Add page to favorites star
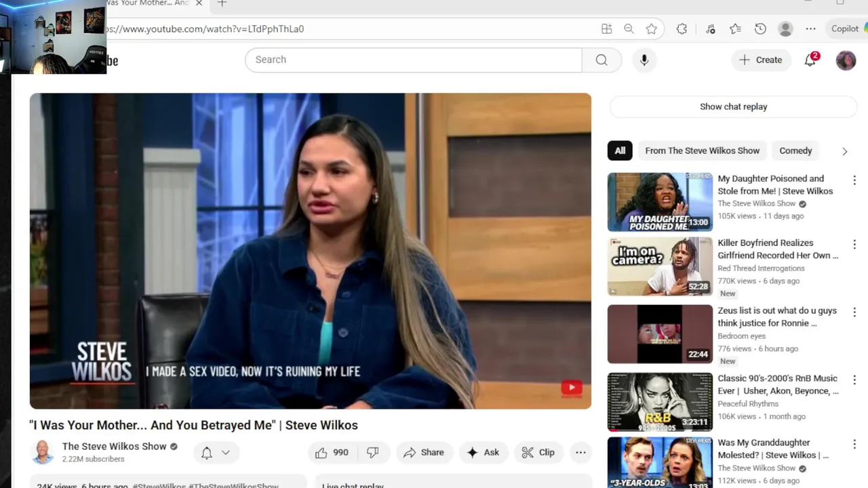 [x=651, y=28]
